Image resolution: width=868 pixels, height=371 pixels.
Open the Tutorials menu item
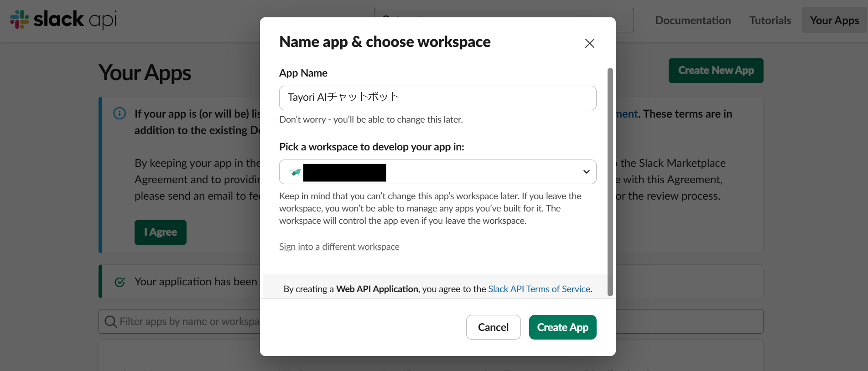pos(770,21)
